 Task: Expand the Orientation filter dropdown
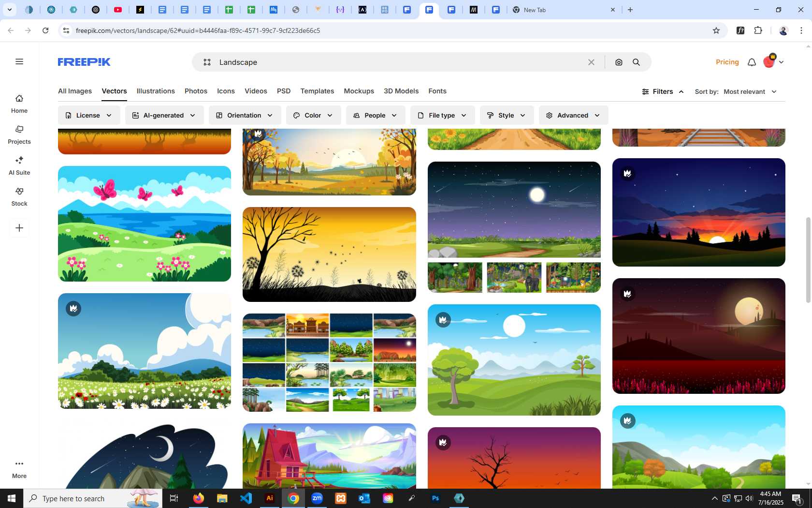245,115
